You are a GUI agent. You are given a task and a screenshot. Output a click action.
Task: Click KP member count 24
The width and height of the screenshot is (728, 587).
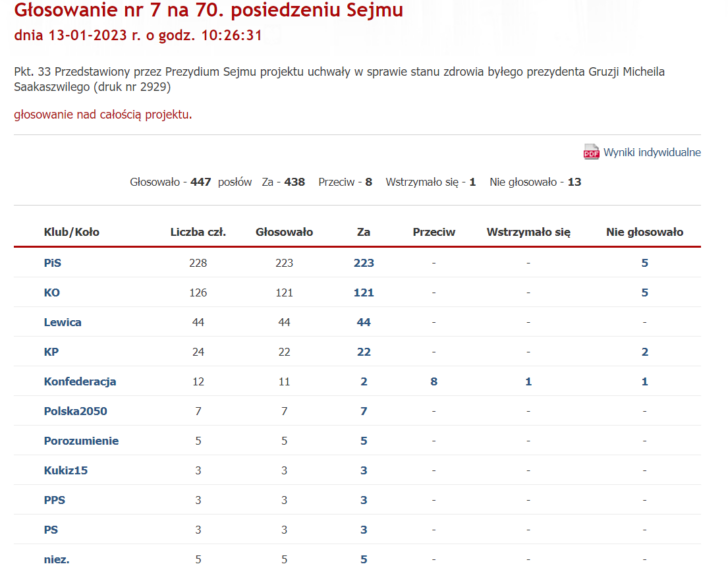coord(198,352)
